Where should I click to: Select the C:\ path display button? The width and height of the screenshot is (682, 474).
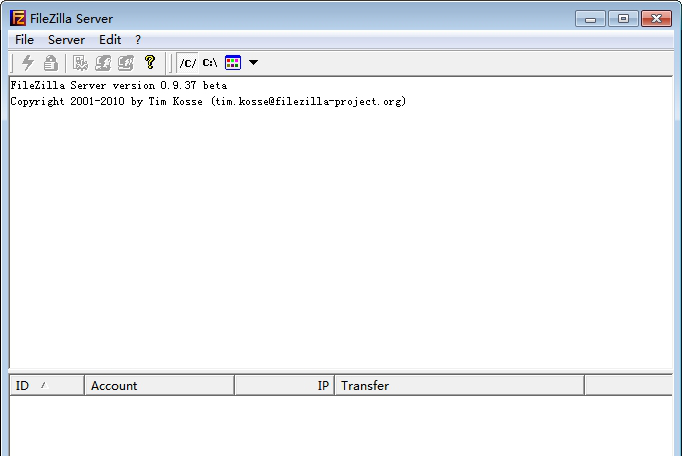(210, 63)
